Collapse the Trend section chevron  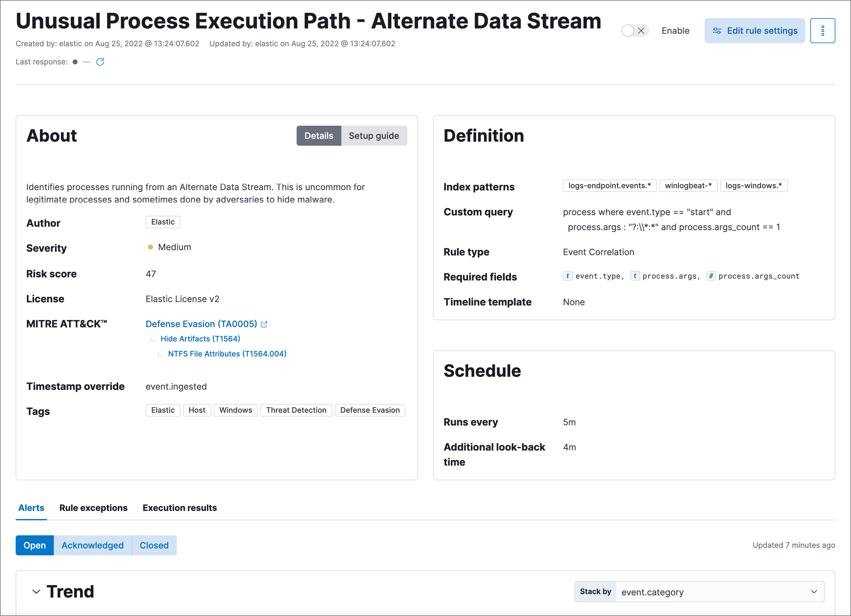(x=36, y=592)
